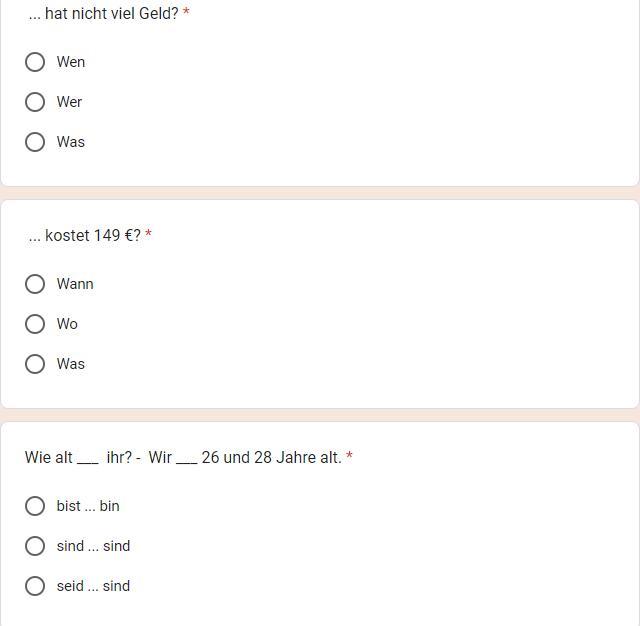Click 'Was' label text in Geld question
The width and height of the screenshot is (640, 626).
[71, 142]
